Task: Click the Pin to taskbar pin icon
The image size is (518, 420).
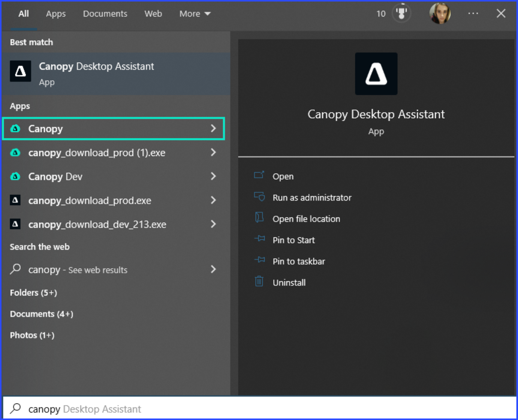Action: point(259,260)
